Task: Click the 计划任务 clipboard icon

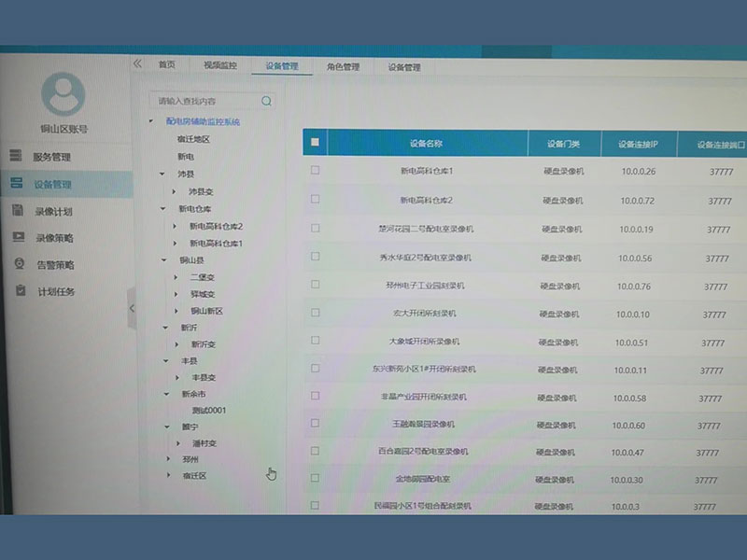Action: coord(18,291)
